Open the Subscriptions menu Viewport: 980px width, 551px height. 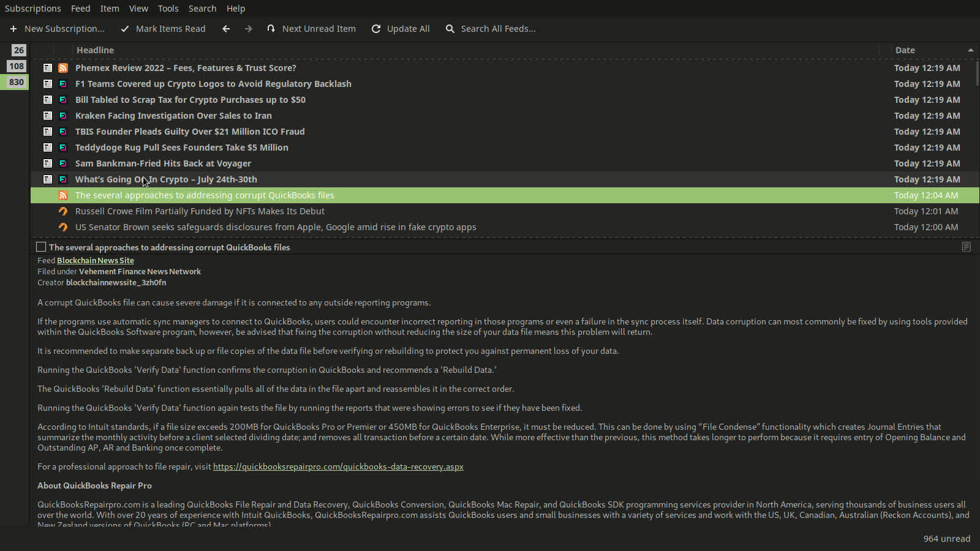33,9
